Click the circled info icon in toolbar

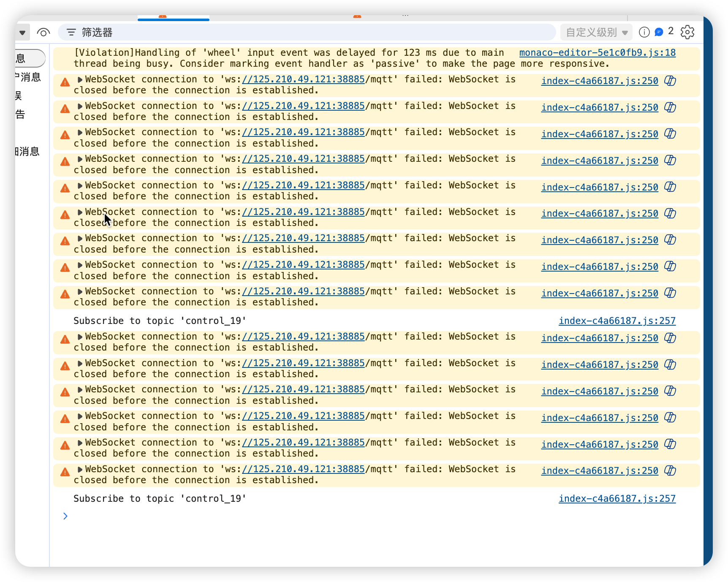pyautogui.click(x=644, y=32)
